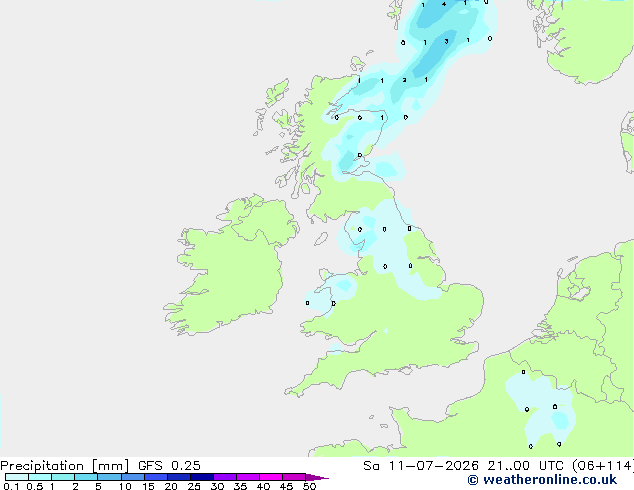Click the '30' legend scale label

coord(217,486)
